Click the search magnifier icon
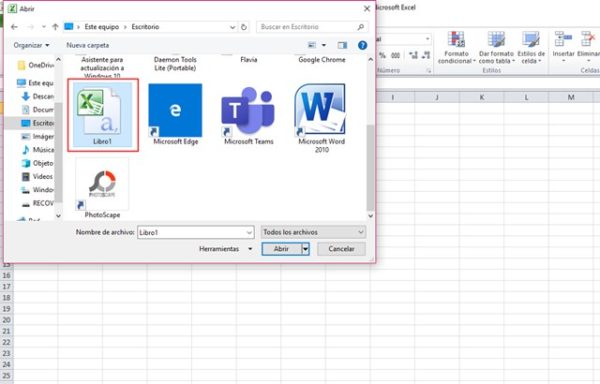This screenshot has width=600, height=384. click(x=360, y=27)
